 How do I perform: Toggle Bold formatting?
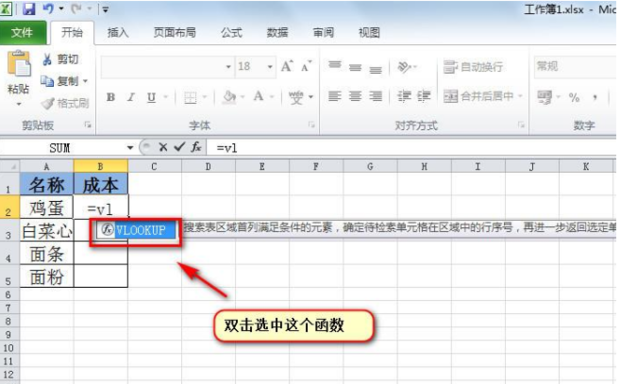click(111, 97)
